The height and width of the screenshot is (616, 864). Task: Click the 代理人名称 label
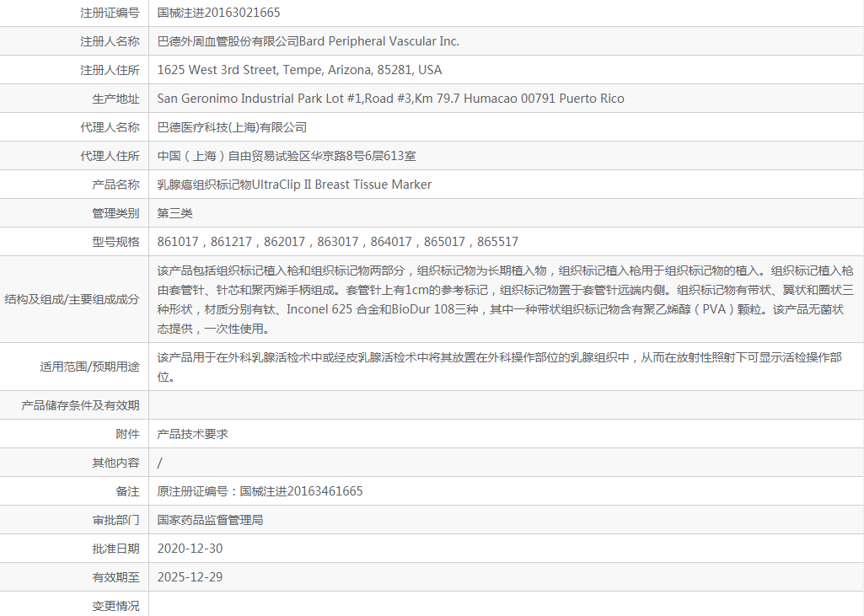pyautogui.click(x=110, y=127)
